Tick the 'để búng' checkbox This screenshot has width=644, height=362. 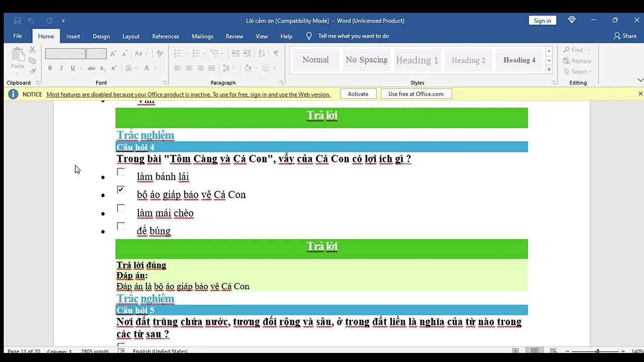121,226
